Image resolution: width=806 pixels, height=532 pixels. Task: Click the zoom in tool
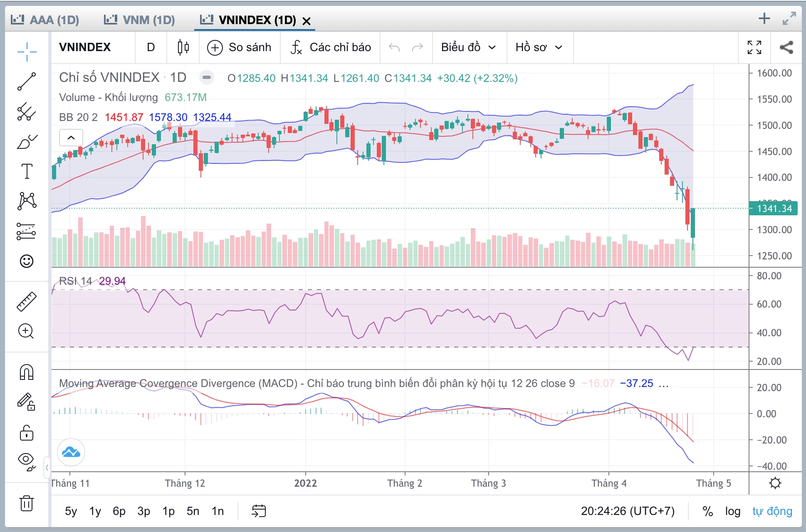click(26, 331)
